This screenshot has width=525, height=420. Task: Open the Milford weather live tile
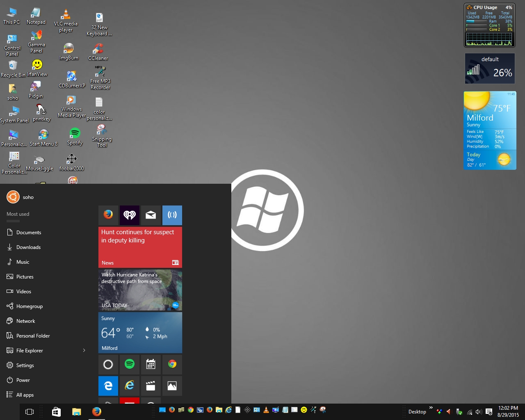[140, 333]
